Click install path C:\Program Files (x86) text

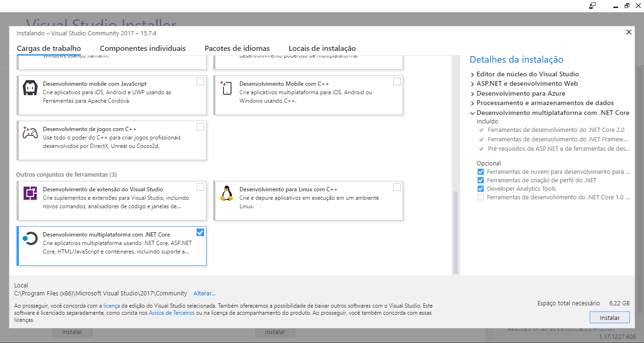click(100, 294)
